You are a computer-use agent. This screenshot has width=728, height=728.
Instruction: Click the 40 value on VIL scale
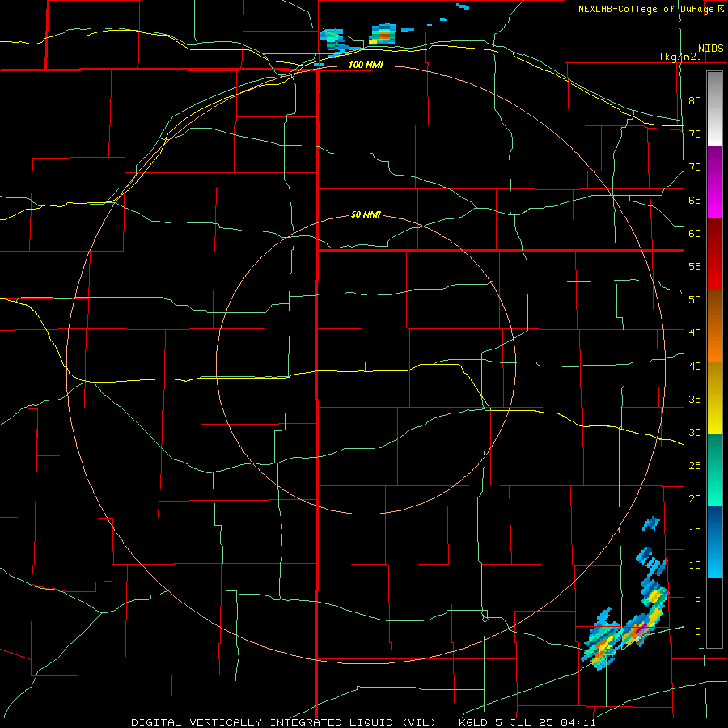click(x=695, y=366)
